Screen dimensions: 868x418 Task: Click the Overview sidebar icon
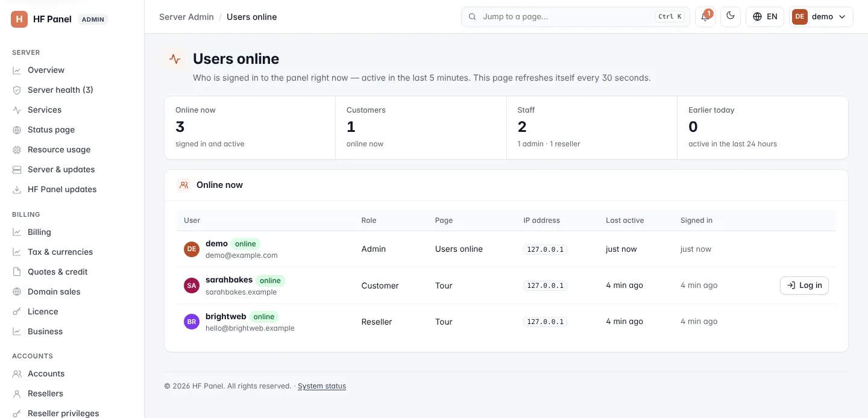coord(17,70)
